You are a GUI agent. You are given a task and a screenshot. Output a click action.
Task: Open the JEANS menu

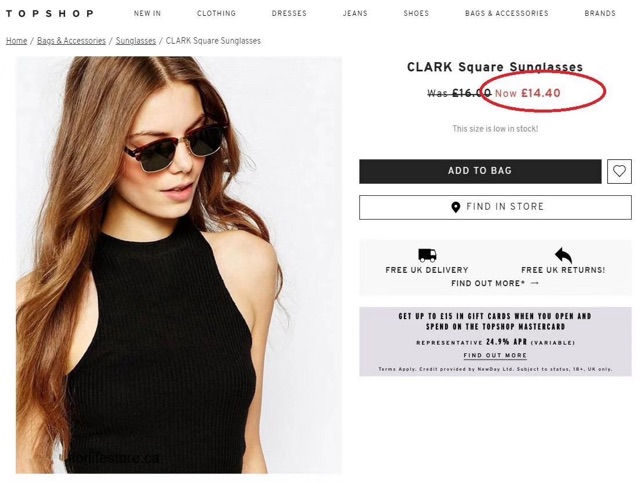(355, 14)
